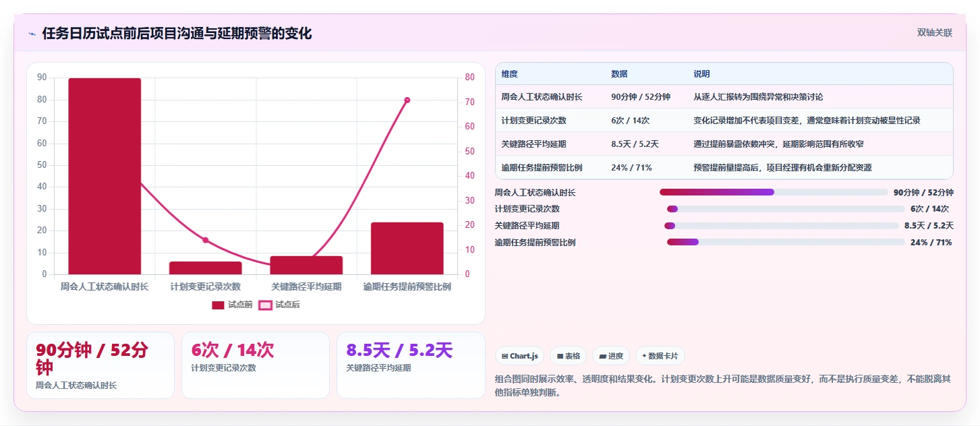Click the chart x-axis label 周会人工状态确认时长
Viewport: 980px width, 426px height.
(105, 286)
